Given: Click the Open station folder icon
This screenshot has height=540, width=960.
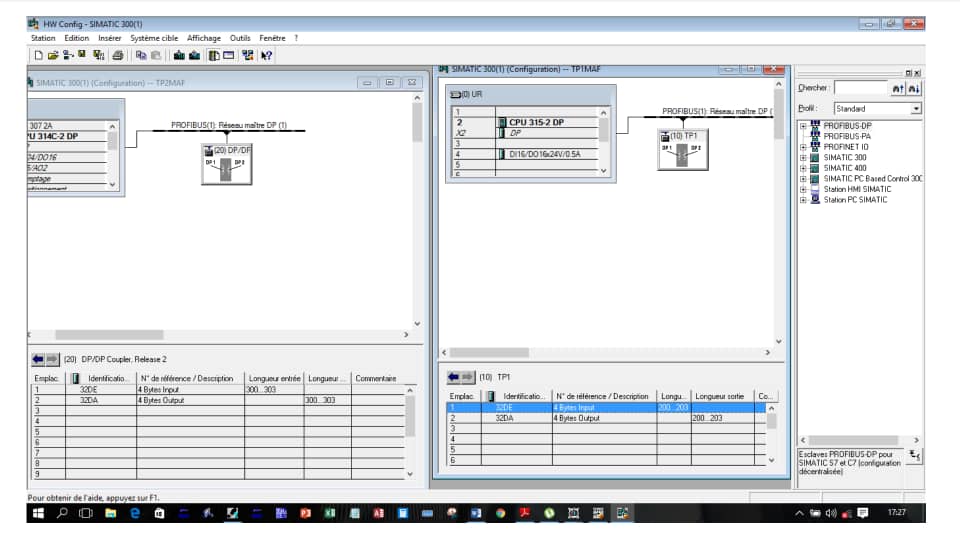Looking at the screenshot, I should coord(52,55).
